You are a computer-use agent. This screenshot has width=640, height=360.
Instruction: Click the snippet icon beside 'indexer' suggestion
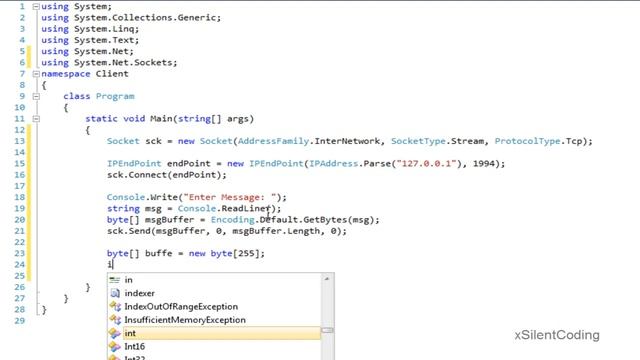115,293
